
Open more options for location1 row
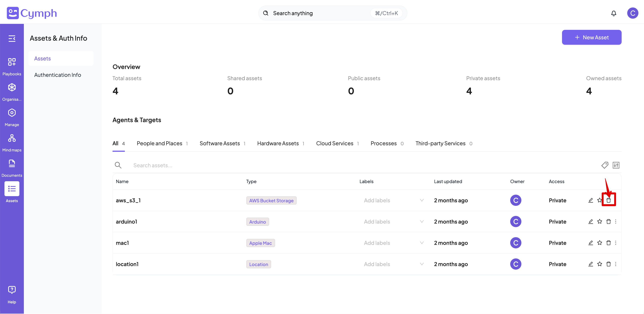click(615, 264)
